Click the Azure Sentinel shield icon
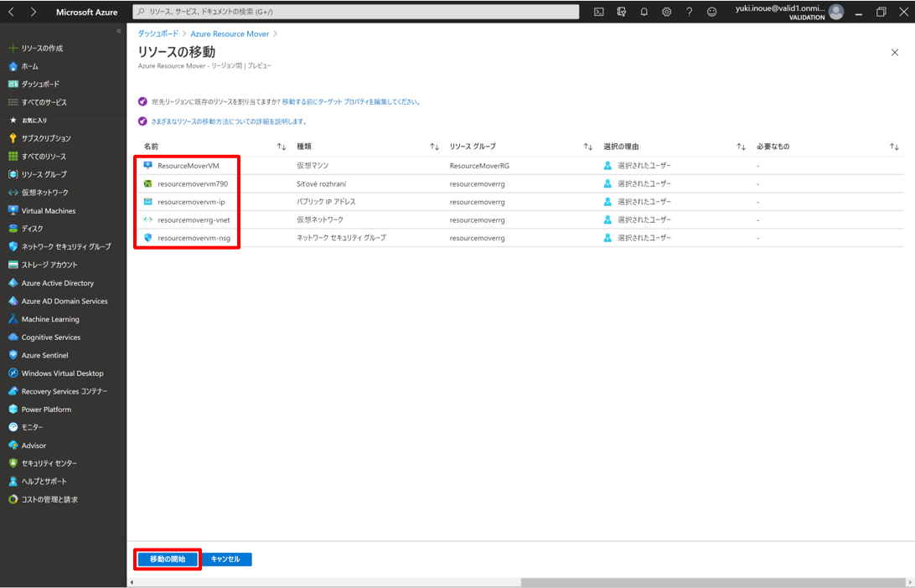Viewport: 915px width, 588px height. click(x=13, y=354)
